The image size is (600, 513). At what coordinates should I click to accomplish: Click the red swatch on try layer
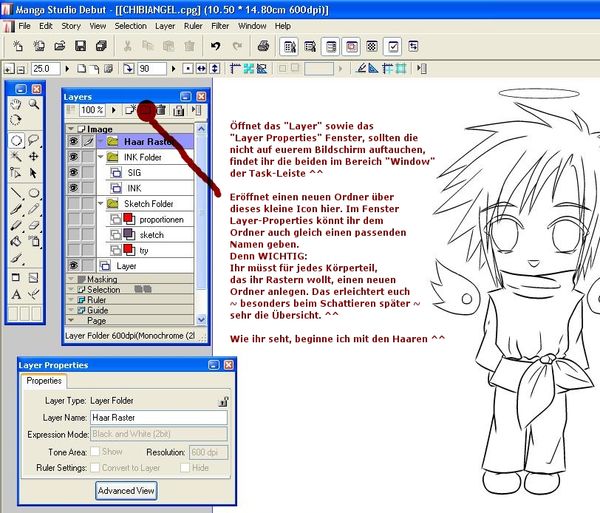click(x=129, y=250)
